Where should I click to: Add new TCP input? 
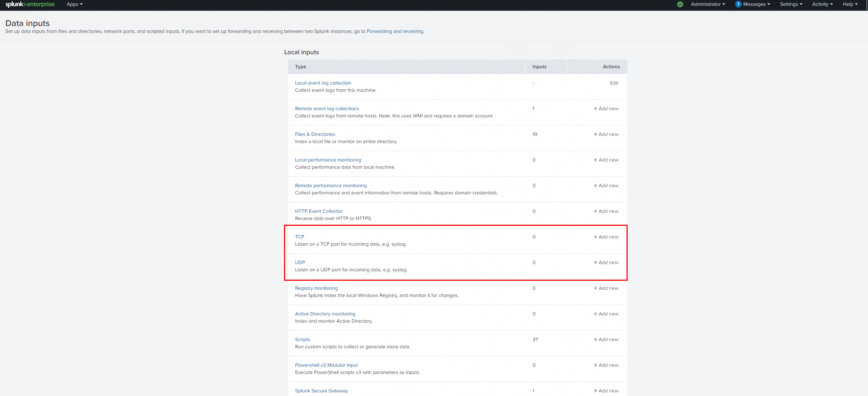[x=606, y=237]
